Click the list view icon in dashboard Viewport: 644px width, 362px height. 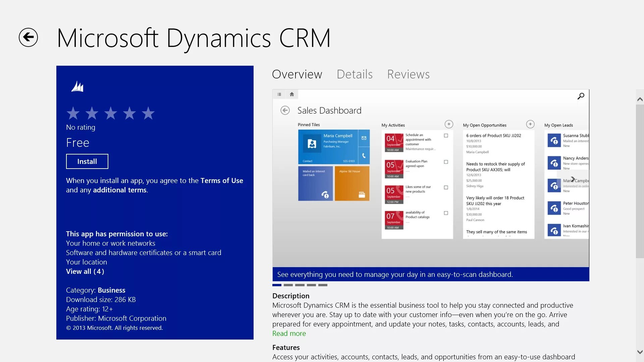coord(279,94)
